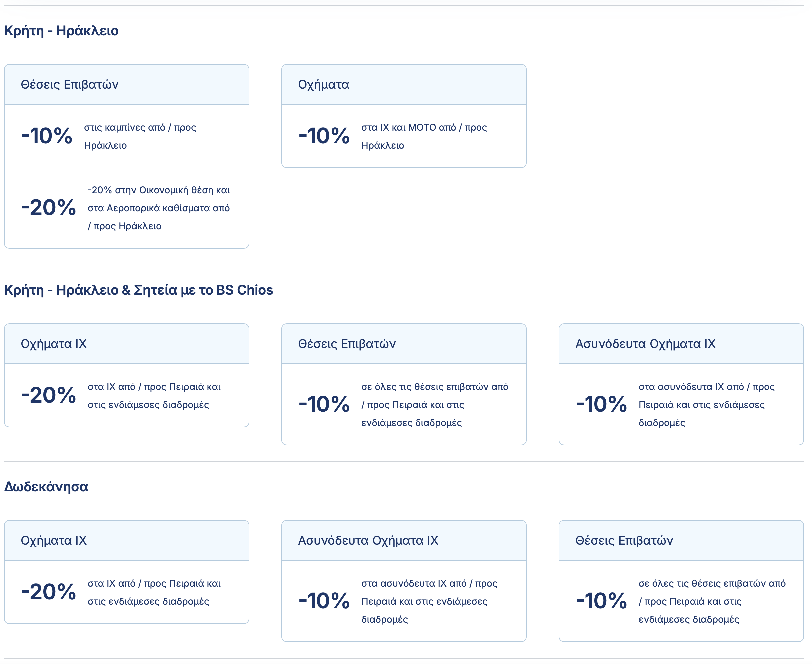
Task: Click the -10% value in BS Chios Ασυνόδευτα Οχήματα card
Action: tap(601, 404)
